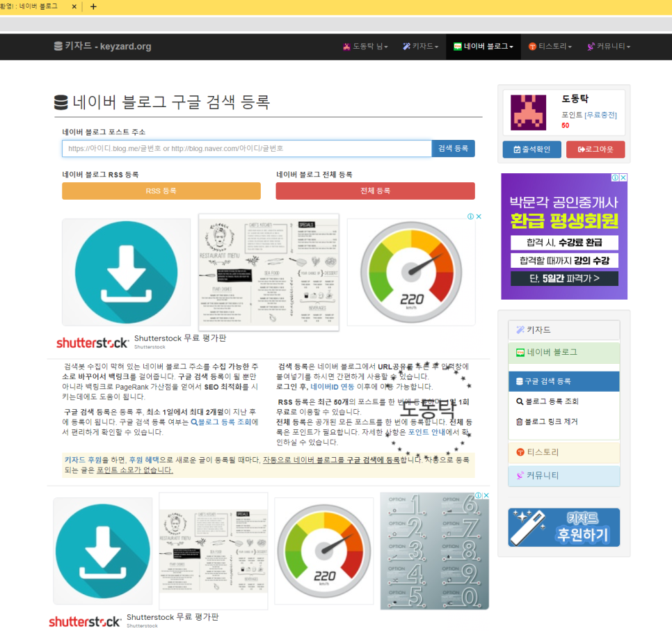
Task: Open the bottom 220 speedometer ad image
Action: [324, 551]
